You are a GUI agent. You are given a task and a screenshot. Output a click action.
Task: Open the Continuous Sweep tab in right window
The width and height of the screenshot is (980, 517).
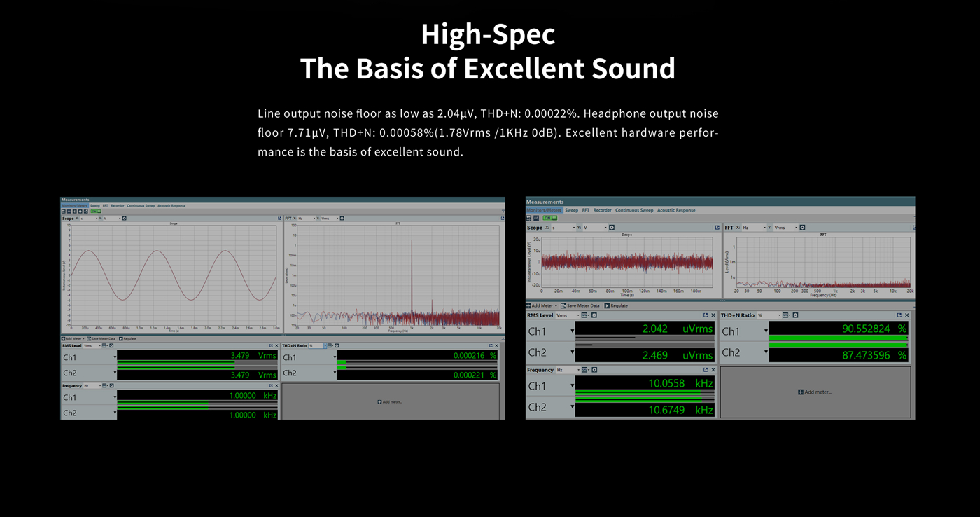pos(633,210)
